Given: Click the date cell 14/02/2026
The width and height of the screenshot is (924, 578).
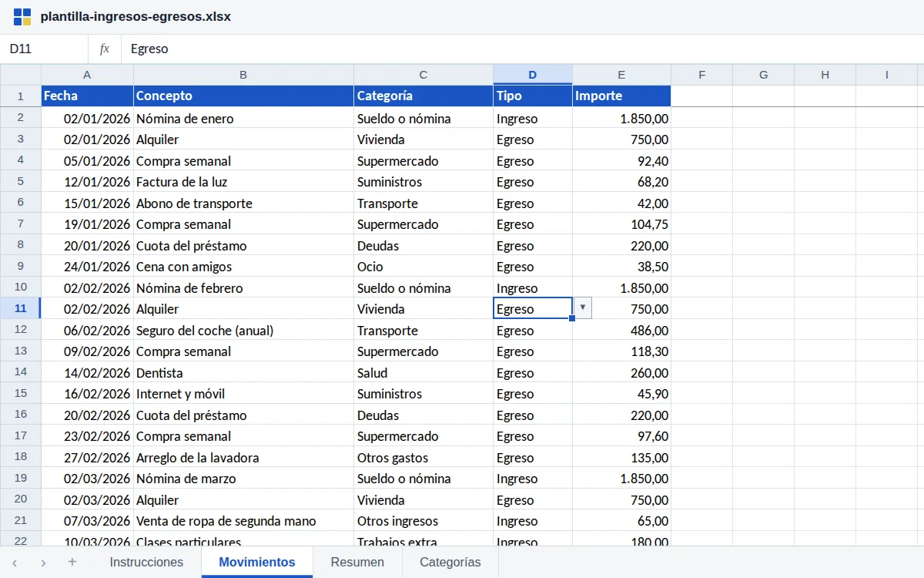Looking at the screenshot, I should (87, 372).
